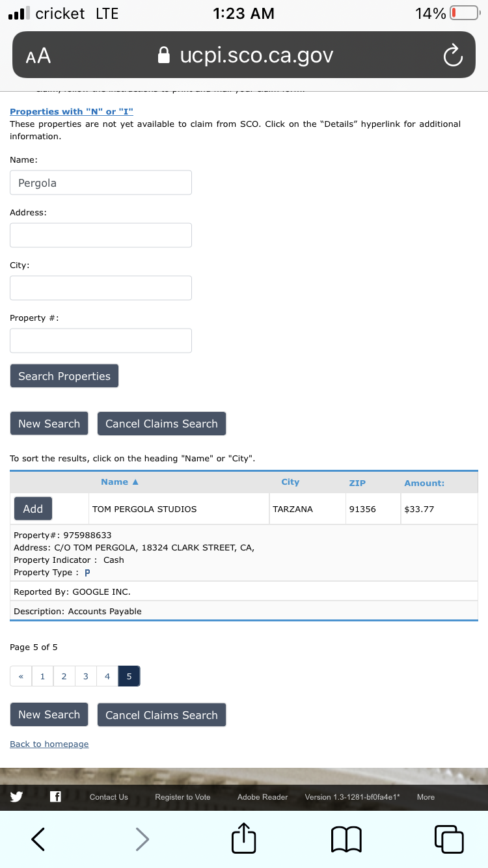The height and width of the screenshot is (868, 488).
Task: Click lower Cancel Claims Search button
Action: [161, 714]
